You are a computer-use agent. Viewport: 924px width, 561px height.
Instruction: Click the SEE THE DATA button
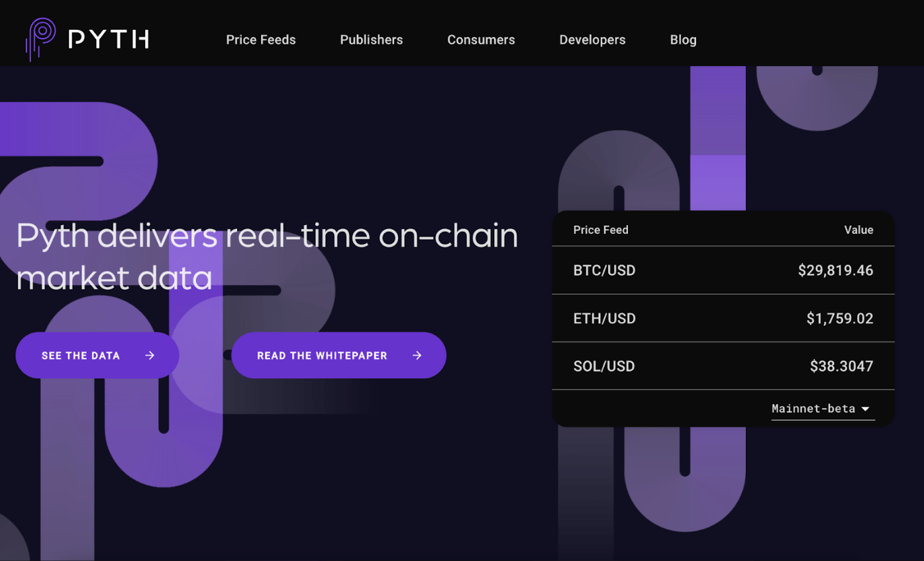pyautogui.click(x=97, y=355)
